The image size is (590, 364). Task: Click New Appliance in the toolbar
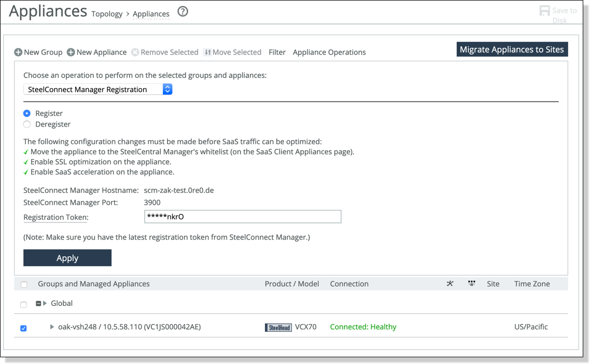(x=102, y=52)
